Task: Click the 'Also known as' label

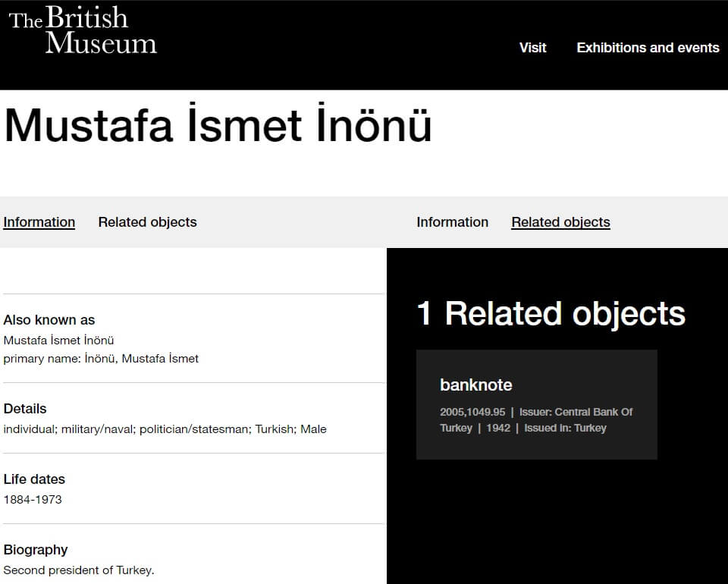Action: (x=49, y=320)
